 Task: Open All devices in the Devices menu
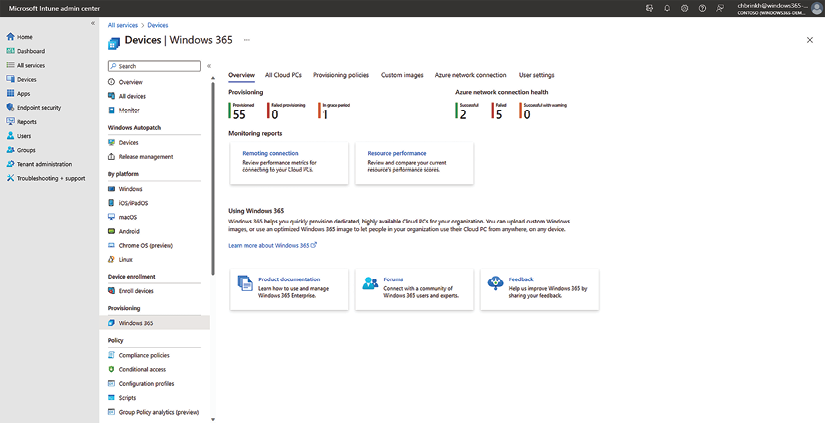tap(127, 96)
